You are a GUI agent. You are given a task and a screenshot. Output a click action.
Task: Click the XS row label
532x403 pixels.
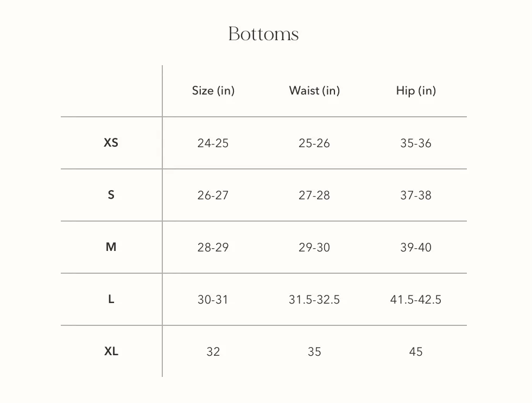[x=111, y=143]
